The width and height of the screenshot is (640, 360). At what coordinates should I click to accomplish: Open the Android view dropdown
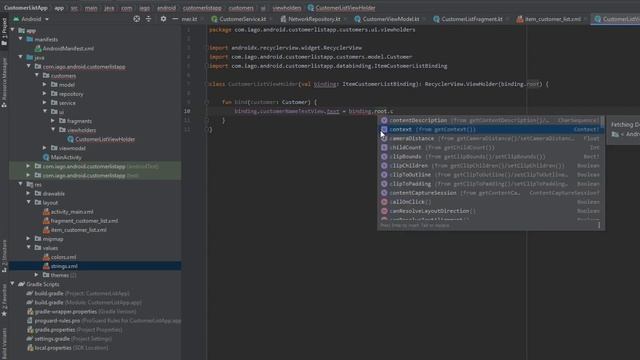(x=31, y=19)
